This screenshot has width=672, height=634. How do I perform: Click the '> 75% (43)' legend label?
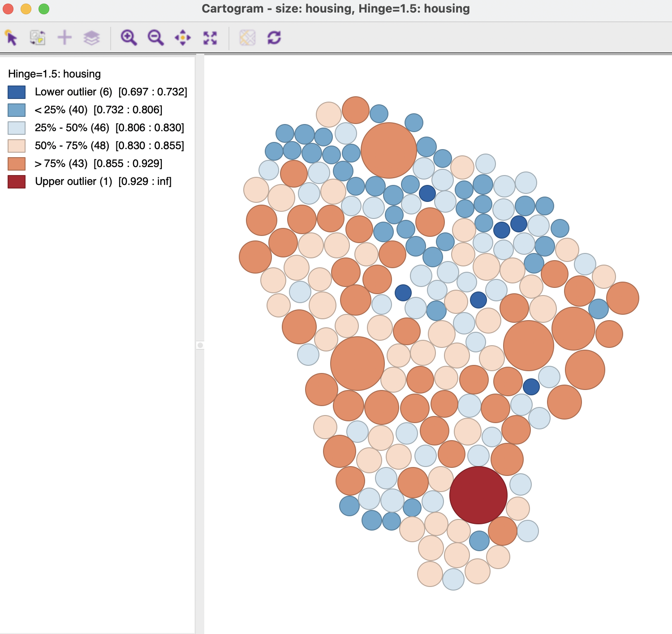pyautogui.click(x=61, y=163)
